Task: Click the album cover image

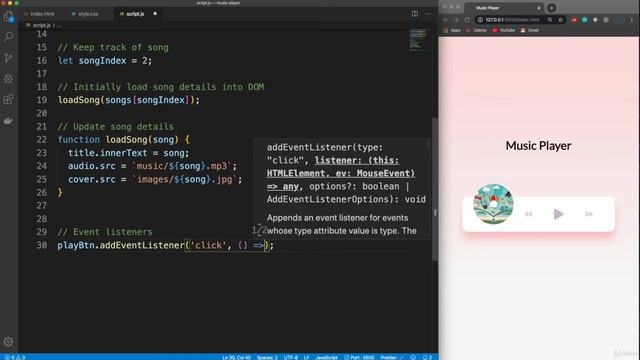Action: 493,204
